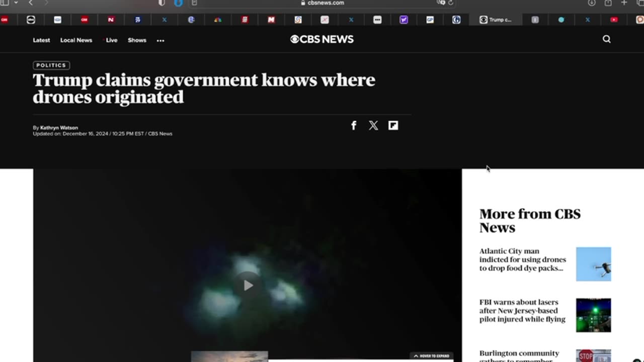Screen dimensions: 644x362
Task: Open the Live nav link
Action: pos(111,40)
